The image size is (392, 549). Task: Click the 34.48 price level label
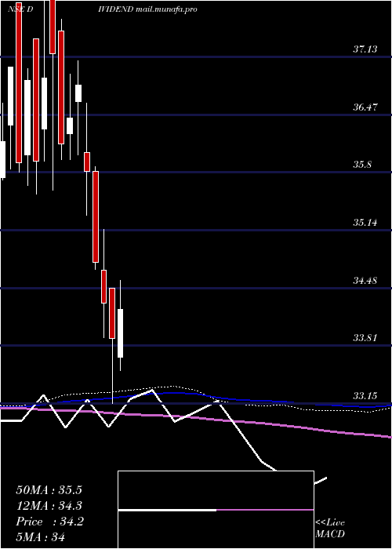(x=365, y=280)
